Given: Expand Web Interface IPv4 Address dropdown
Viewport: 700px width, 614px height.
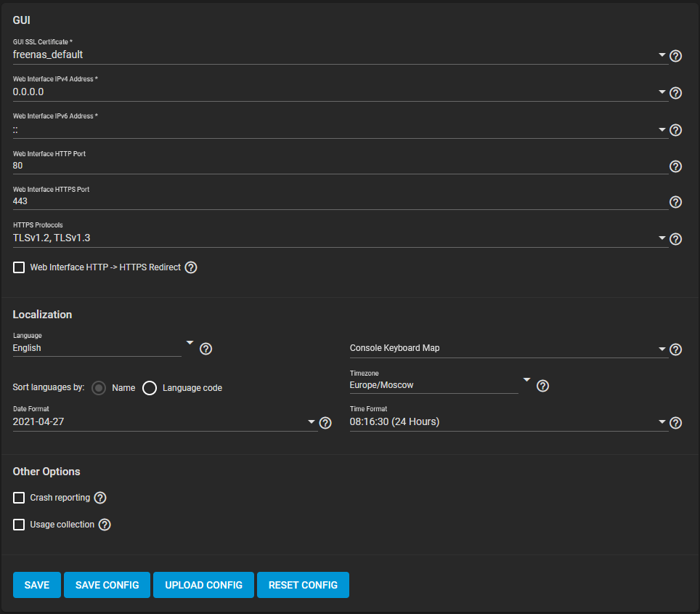Looking at the screenshot, I should 662,92.
